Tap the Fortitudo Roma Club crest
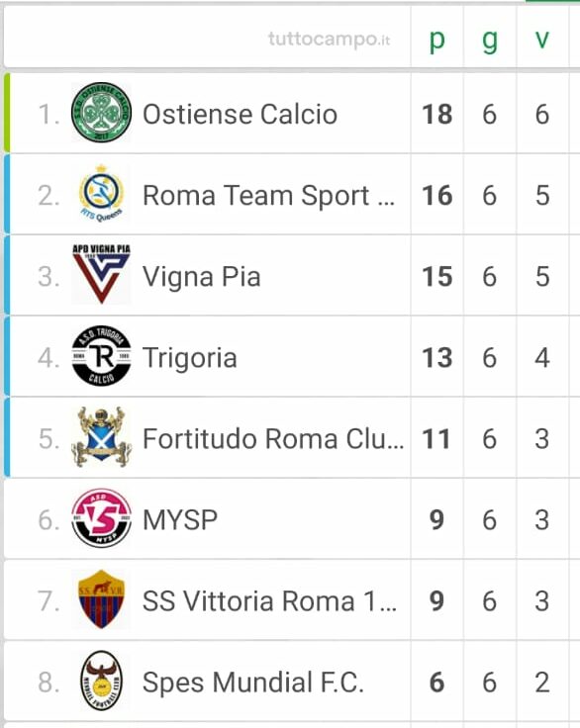The image size is (580, 728). [x=101, y=437]
